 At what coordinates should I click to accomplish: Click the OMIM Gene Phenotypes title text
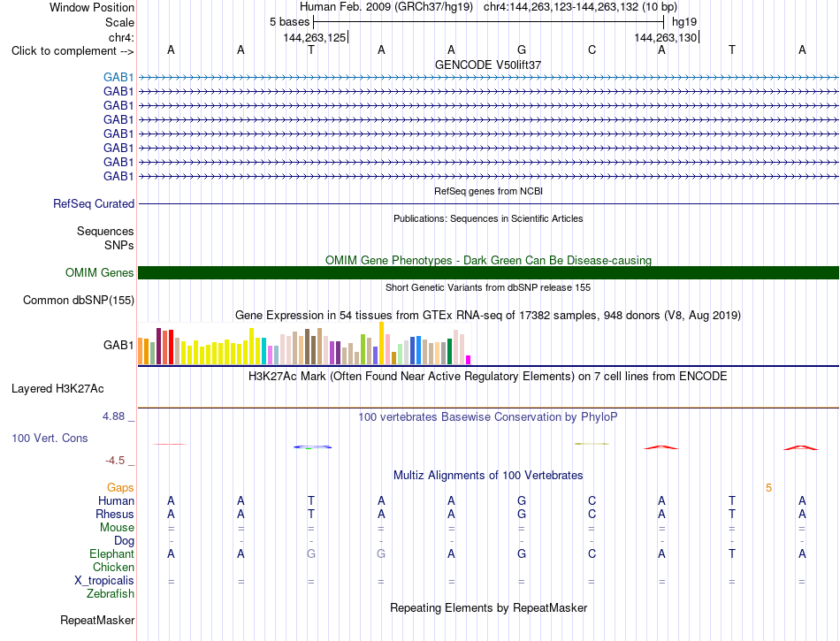tap(488, 260)
